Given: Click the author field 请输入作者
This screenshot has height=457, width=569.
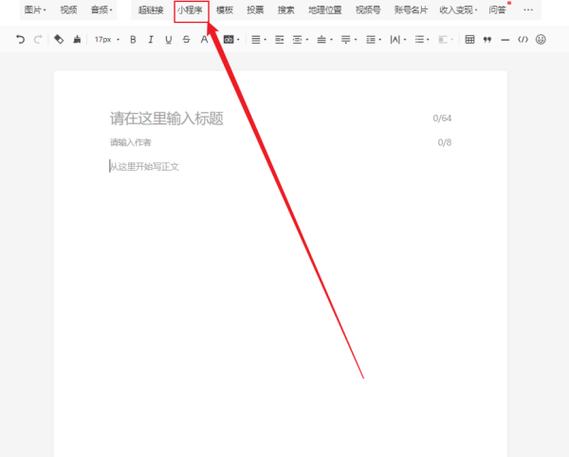Looking at the screenshot, I should coord(131,142).
